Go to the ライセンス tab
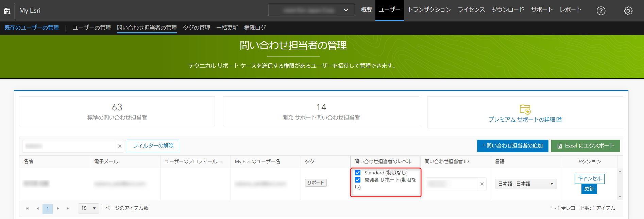 click(471, 10)
